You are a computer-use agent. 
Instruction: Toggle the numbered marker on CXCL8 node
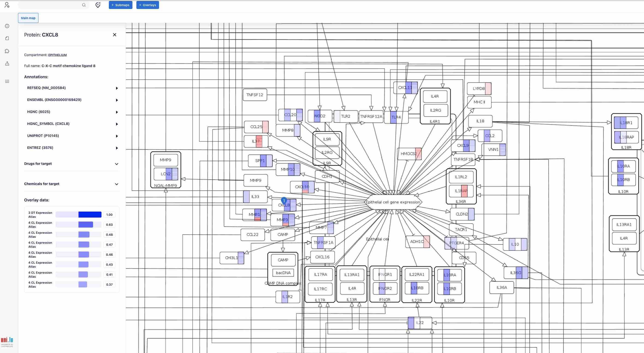[x=284, y=200]
